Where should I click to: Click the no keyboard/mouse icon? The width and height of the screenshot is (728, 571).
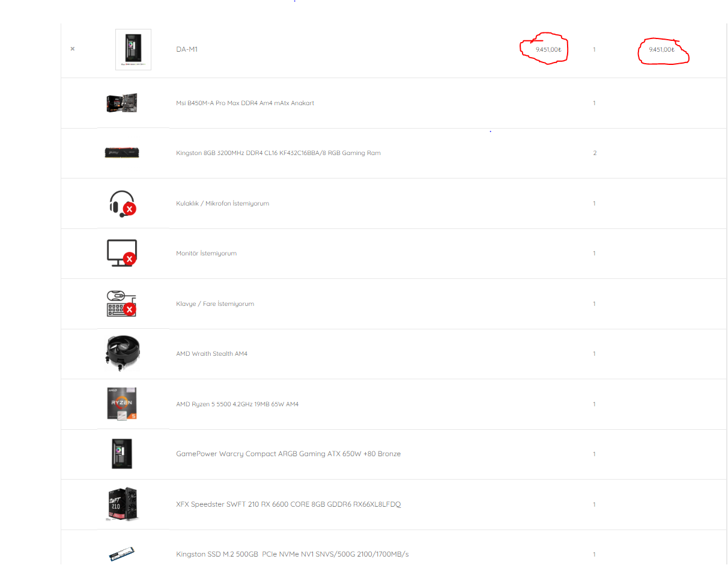point(122,304)
